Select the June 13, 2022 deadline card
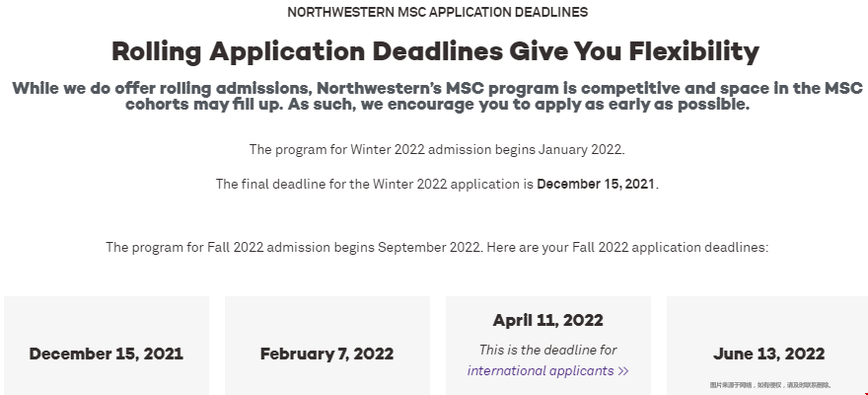 pyautogui.click(x=767, y=346)
